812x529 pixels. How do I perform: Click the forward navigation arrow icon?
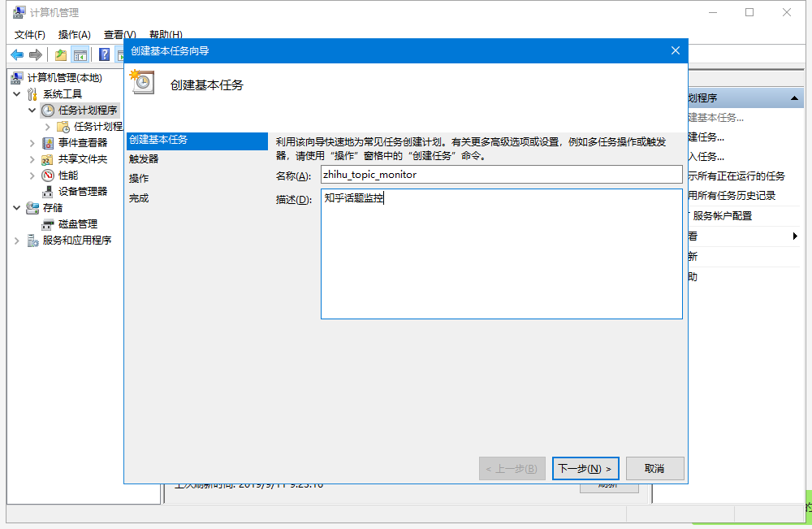pos(34,54)
